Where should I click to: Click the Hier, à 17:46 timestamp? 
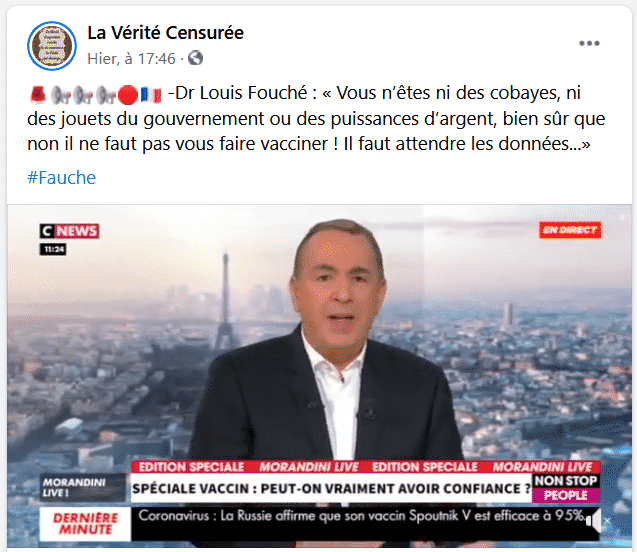tap(131, 58)
